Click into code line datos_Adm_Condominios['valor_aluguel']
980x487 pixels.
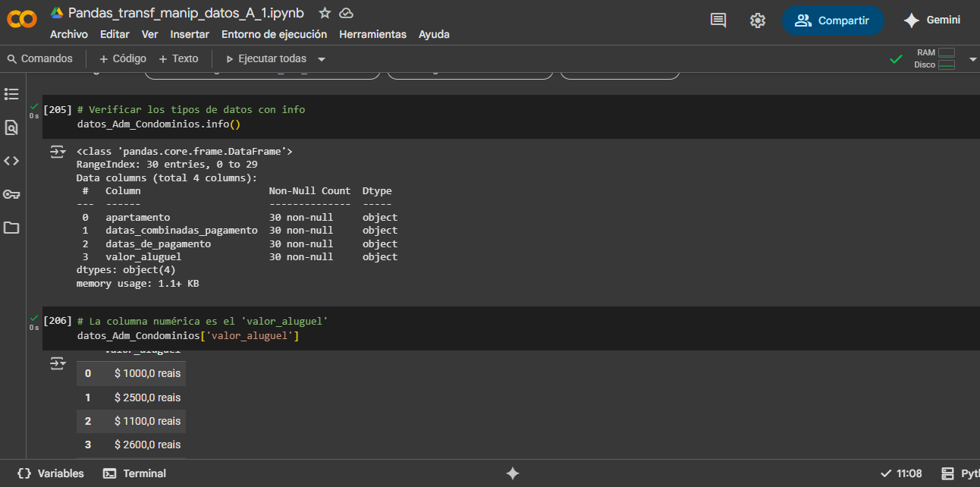(x=188, y=335)
